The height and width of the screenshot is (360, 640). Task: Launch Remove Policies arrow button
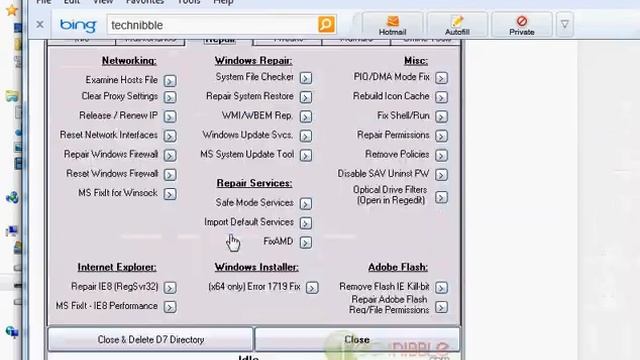441,155
